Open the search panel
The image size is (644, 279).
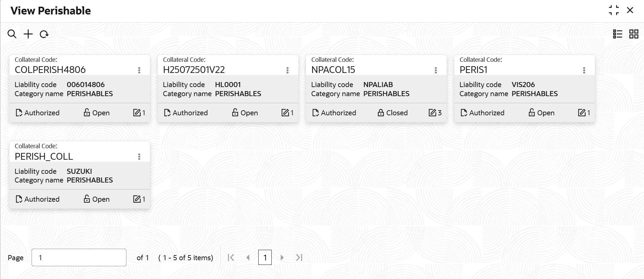point(12,34)
